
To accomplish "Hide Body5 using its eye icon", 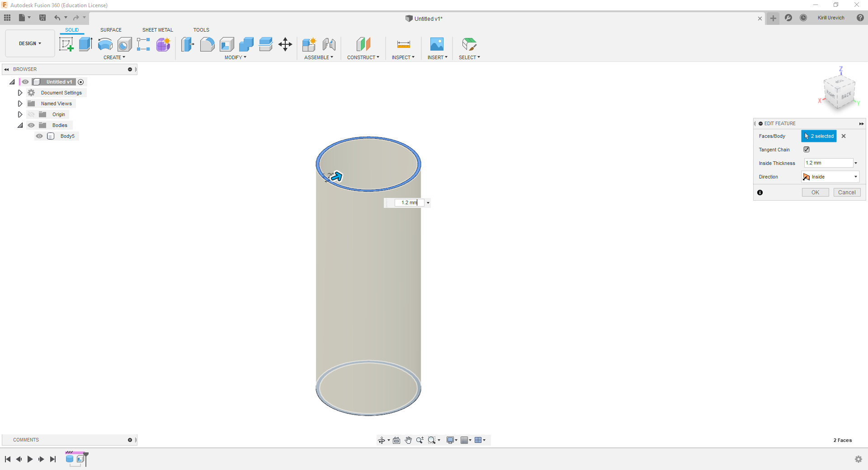I will point(40,136).
